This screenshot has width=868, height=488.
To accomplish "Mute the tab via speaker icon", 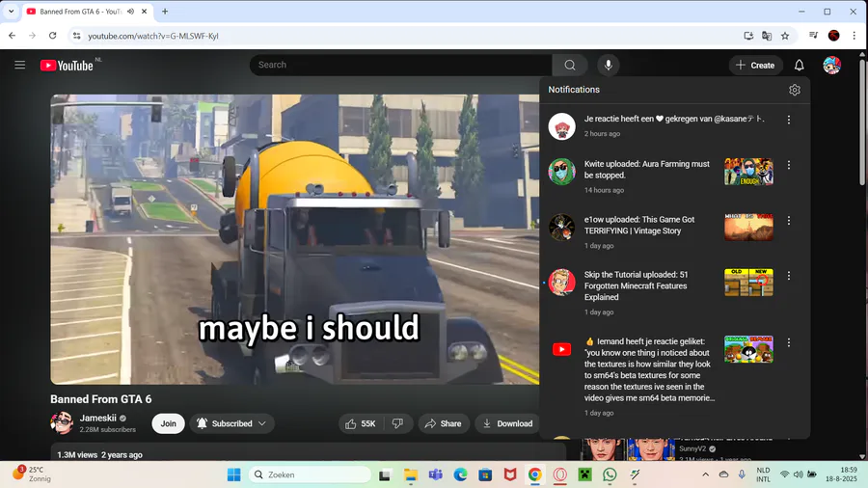I will click(130, 11).
